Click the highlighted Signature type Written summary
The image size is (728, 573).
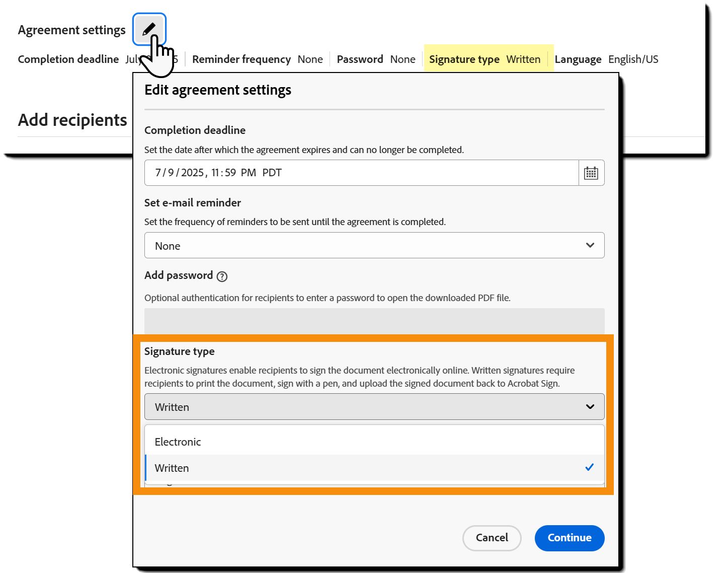coord(485,59)
